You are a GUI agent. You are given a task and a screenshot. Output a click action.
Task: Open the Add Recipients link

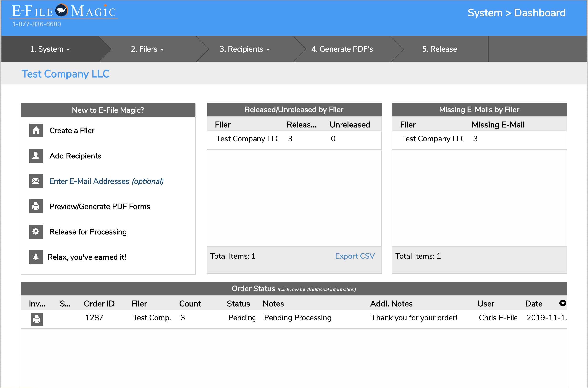coord(75,156)
